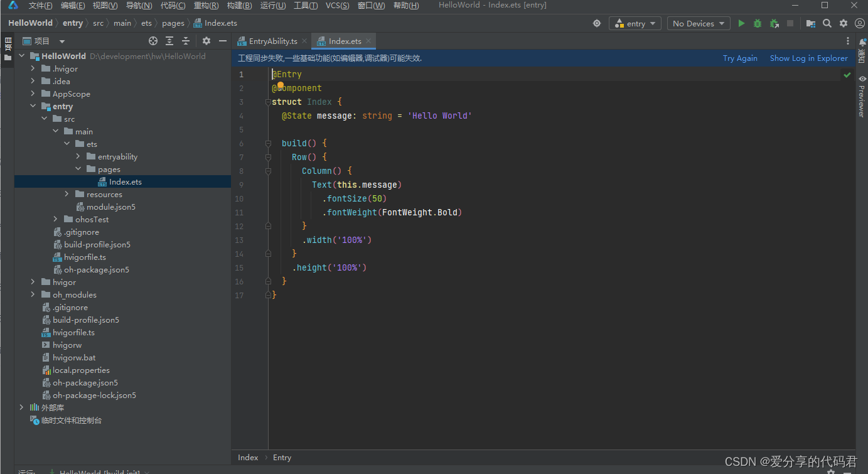Open the 文件(F) menu
Image resolution: width=868 pixels, height=474 pixels.
pyautogui.click(x=41, y=6)
